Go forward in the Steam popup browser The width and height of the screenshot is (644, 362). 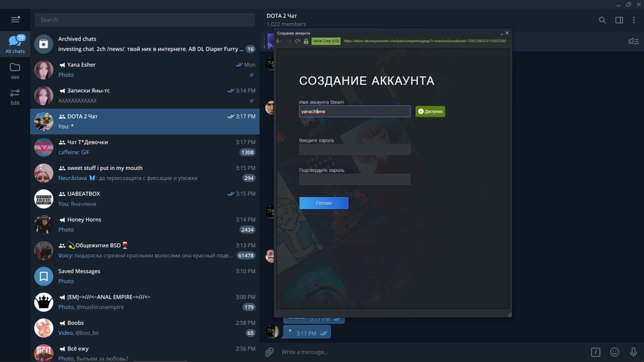(x=288, y=41)
